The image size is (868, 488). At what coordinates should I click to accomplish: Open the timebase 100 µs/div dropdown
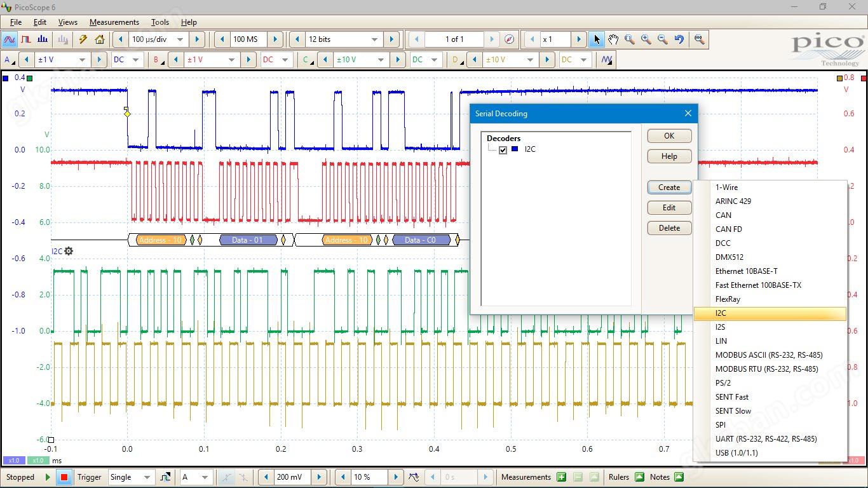[x=180, y=39]
